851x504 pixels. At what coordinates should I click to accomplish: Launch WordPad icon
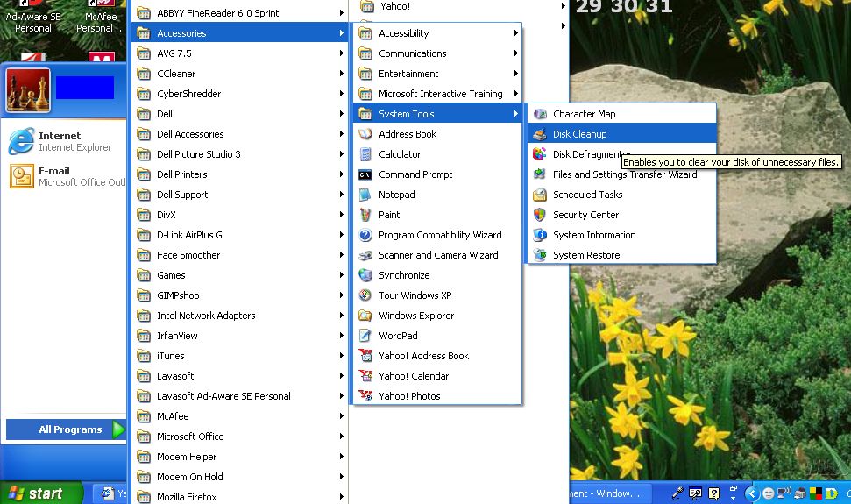tap(365, 336)
